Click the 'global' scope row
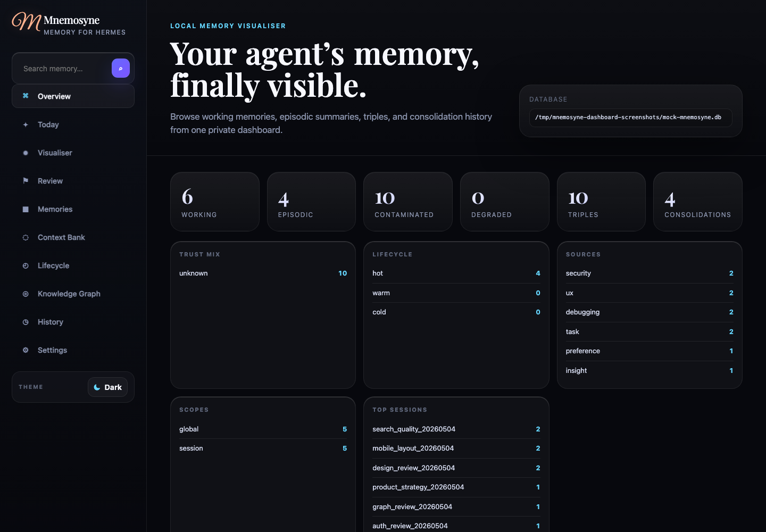 [263, 429]
